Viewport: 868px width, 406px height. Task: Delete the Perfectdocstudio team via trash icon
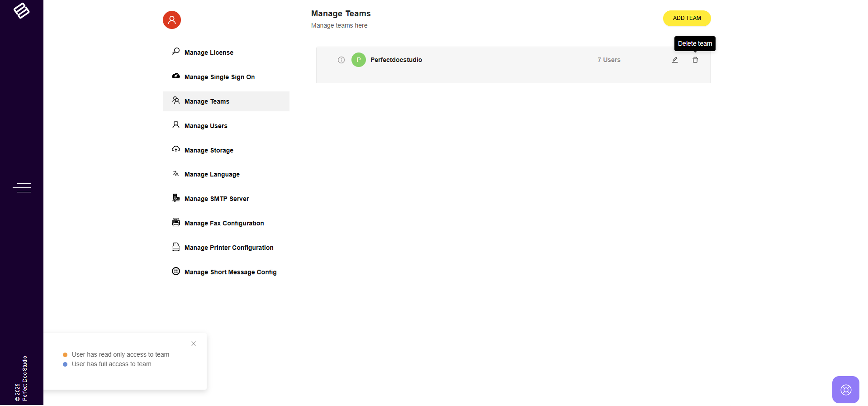(695, 60)
